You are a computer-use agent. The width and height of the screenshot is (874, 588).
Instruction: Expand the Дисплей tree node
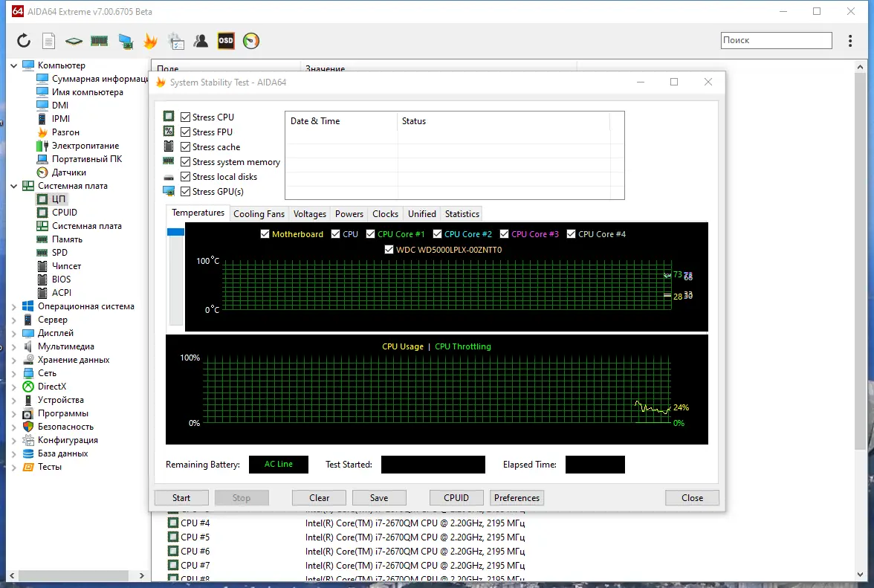(14, 333)
